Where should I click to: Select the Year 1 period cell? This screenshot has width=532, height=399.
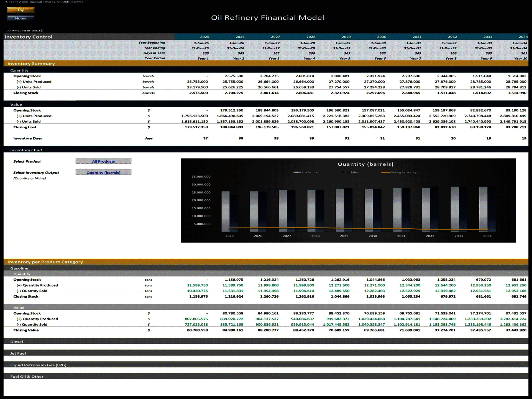pos(203,58)
